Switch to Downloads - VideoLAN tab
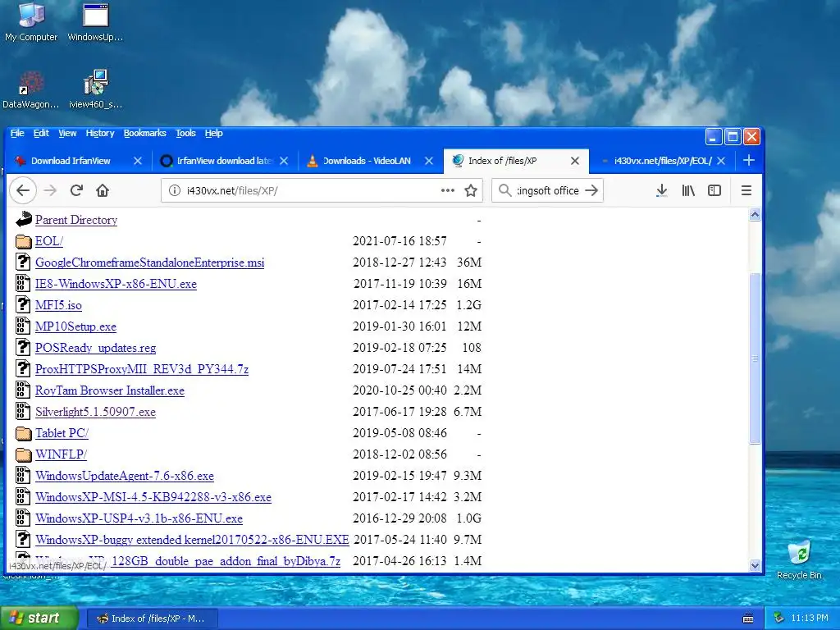 point(367,161)
